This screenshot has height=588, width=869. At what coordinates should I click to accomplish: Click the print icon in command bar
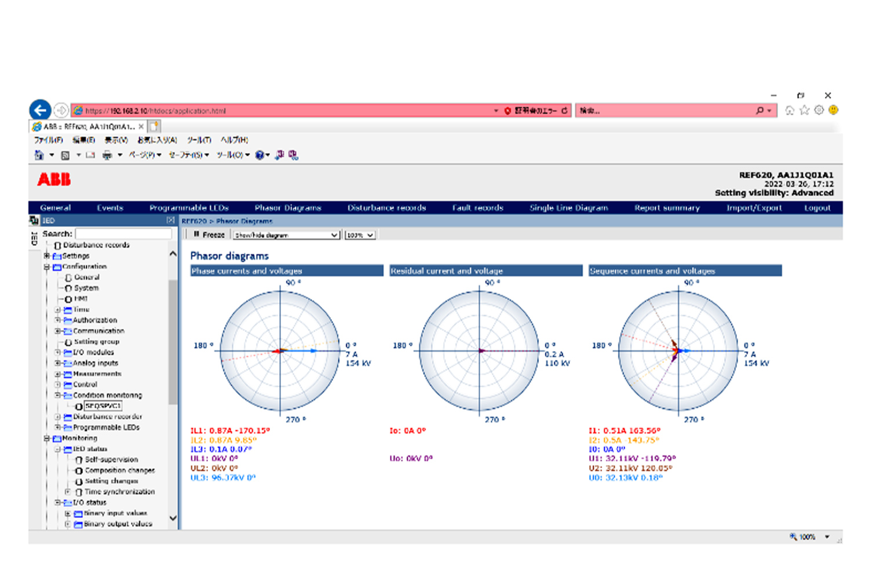[x=107, y=155]
